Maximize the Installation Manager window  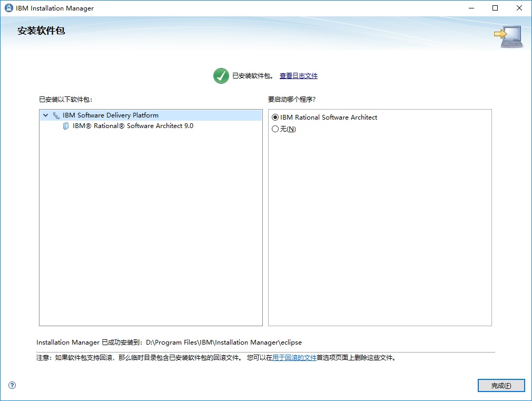tap(494, 8)
